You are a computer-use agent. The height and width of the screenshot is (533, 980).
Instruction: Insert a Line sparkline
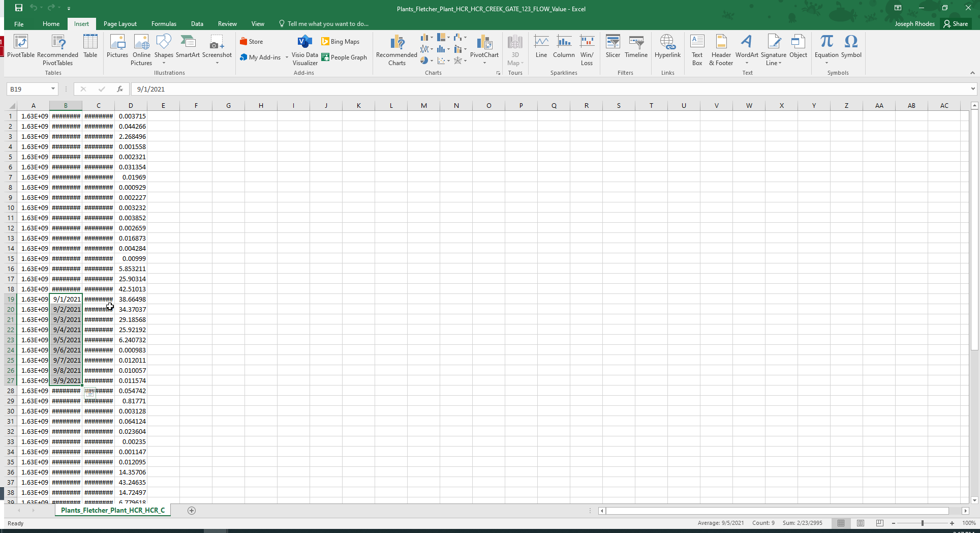(x=541, y=47)
